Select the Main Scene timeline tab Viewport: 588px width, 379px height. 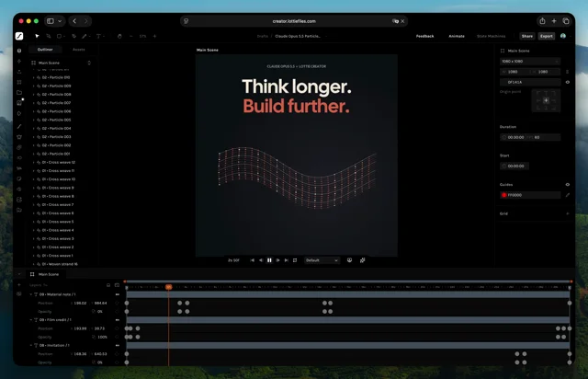click(45, 274)
